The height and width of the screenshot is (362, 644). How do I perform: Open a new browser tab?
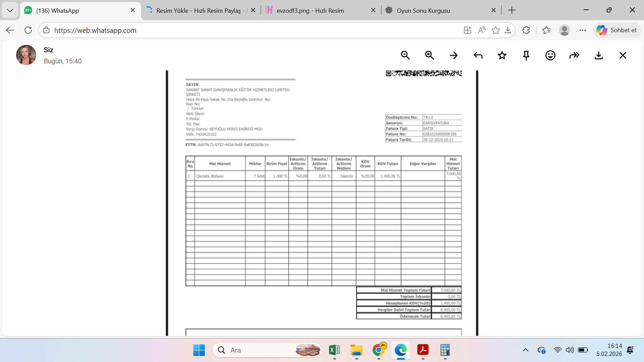tap(512, 10)
